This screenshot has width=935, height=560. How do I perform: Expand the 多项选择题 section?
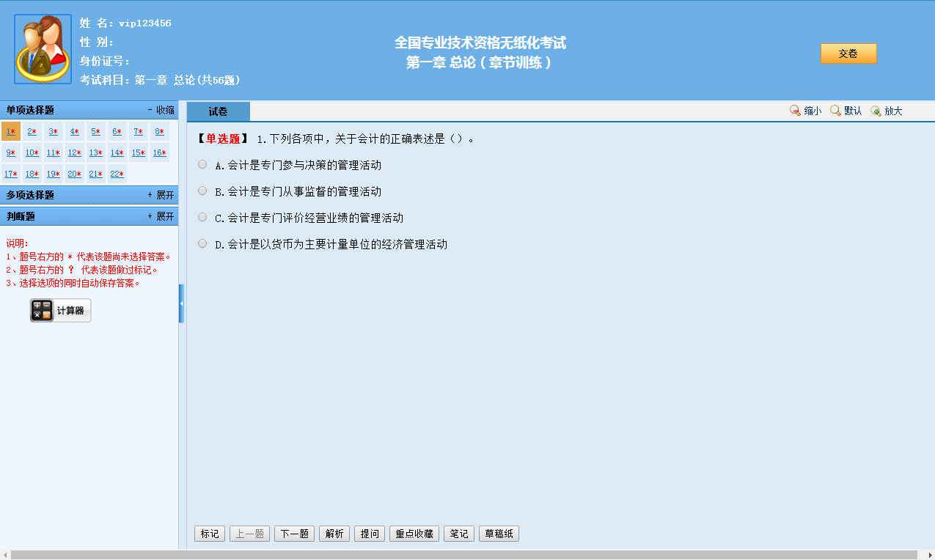coord(161,196)
